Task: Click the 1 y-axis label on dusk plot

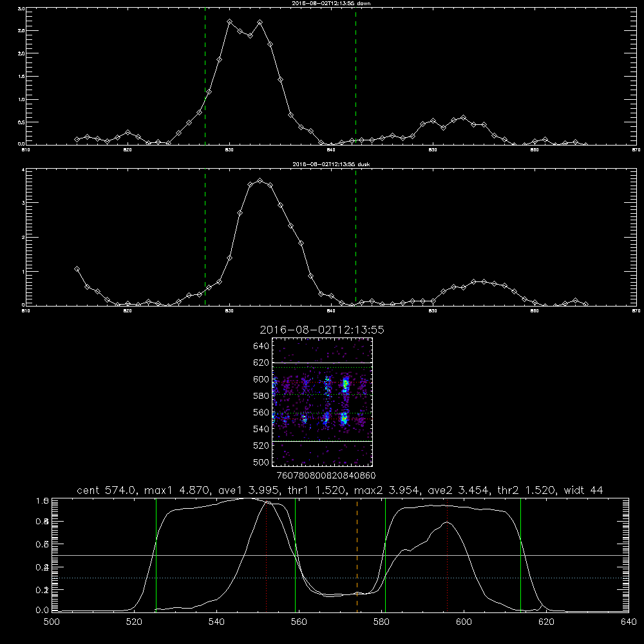Action: 23,272
